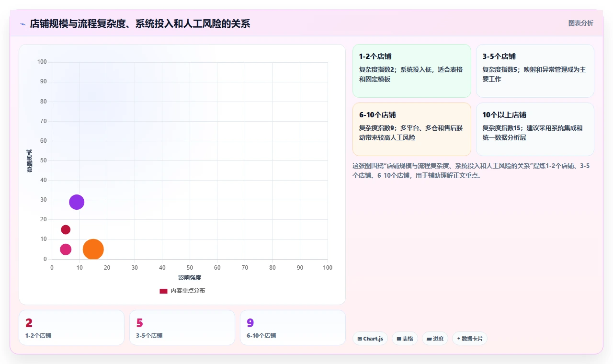Click the title 店铺规模与流程复杂度 heading
613x364 pixels.
140,24
